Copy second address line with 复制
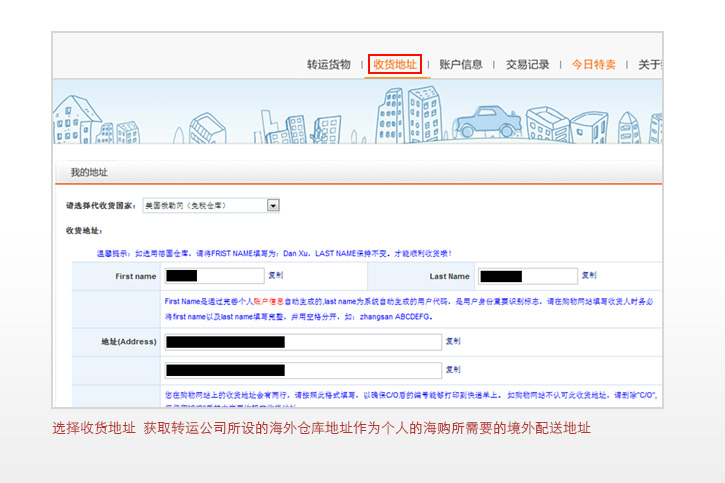The height and width of the screenshot is (483, 725). [453, 370]
